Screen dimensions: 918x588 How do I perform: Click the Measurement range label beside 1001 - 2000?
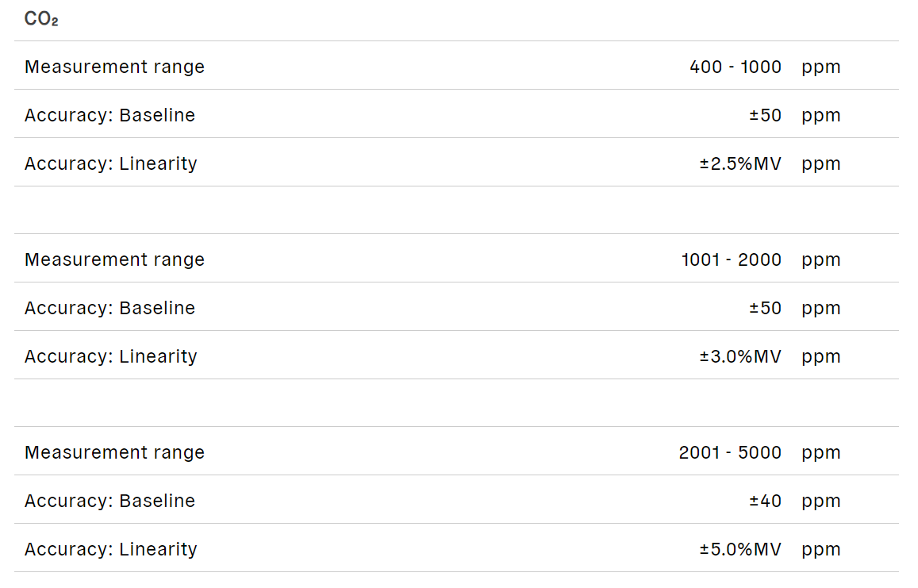(x=114, y=259)
